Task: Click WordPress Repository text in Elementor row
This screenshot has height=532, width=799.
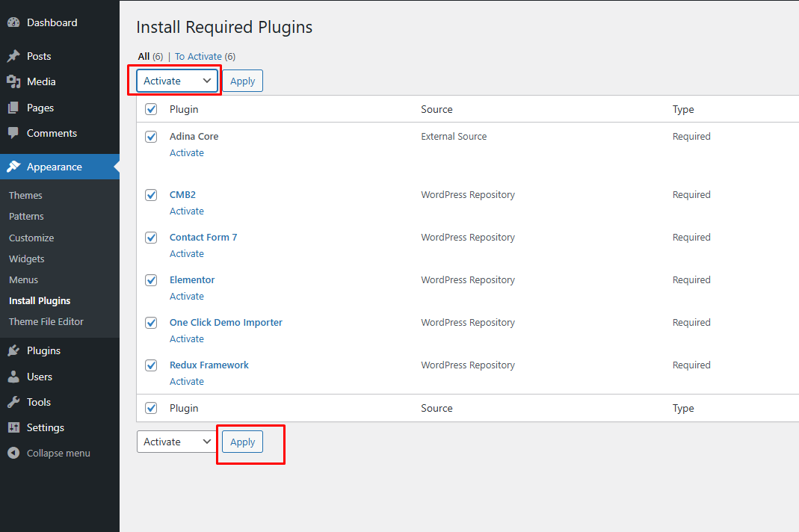Action: [468, 279]
